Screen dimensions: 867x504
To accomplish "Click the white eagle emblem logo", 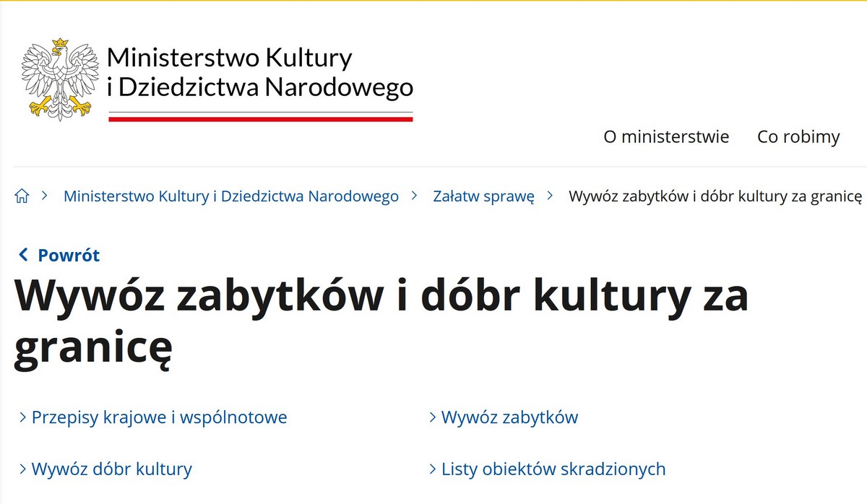I will tap(60, 78).
